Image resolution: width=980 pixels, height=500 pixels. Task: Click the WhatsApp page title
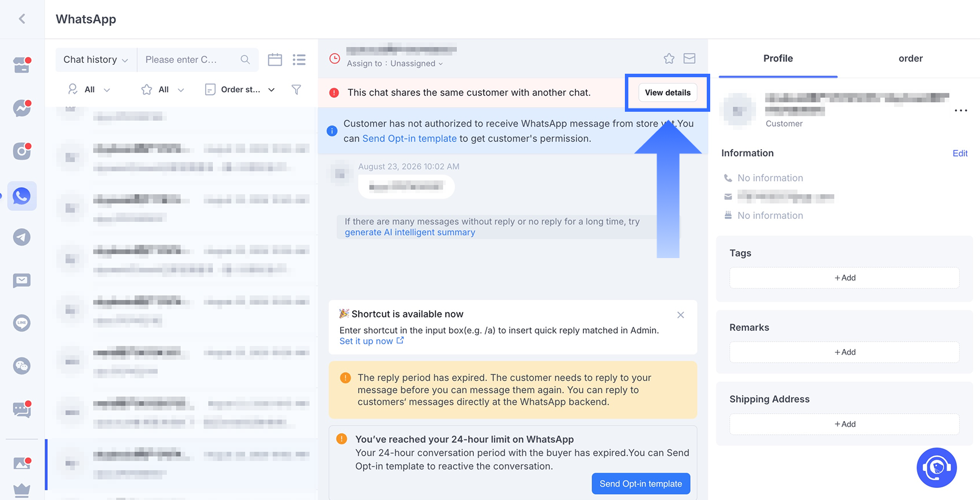tap(86, 19)
